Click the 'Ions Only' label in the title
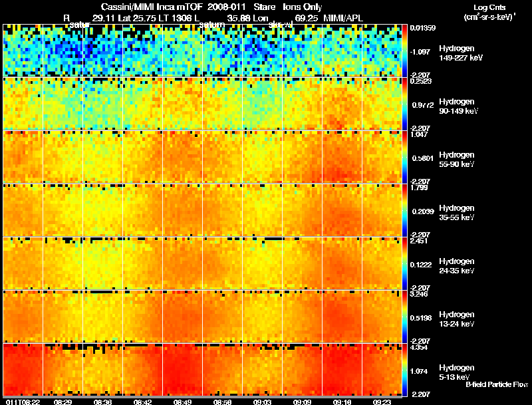This screenshot has width=532, height=405. [x=302, y=7]
